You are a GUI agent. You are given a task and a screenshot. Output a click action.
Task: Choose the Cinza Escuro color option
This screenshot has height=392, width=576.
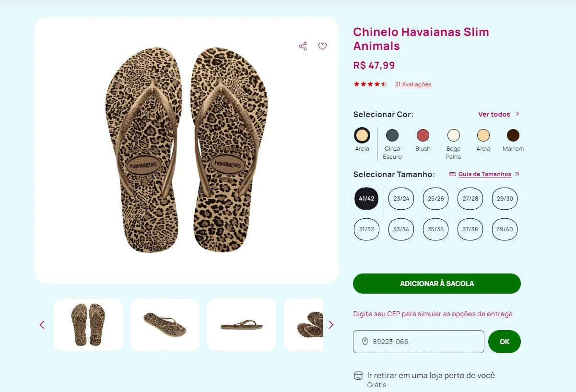pyautogui.click(x=392, y=135)
